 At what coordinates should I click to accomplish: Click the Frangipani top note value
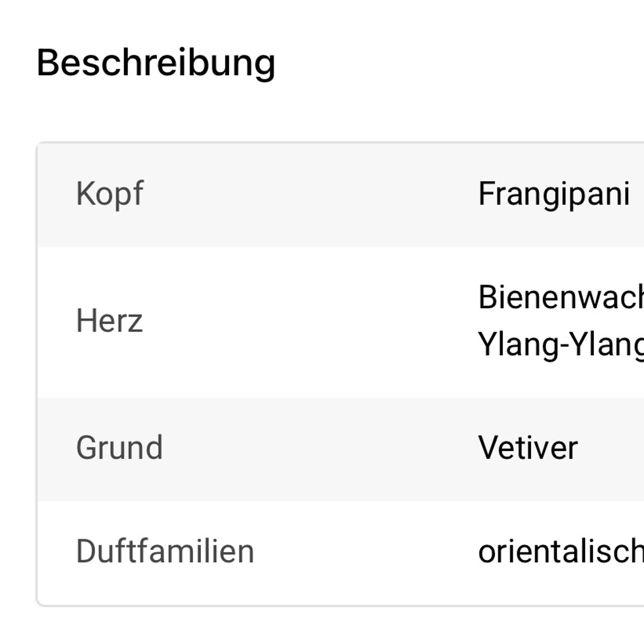pos(554,194)
